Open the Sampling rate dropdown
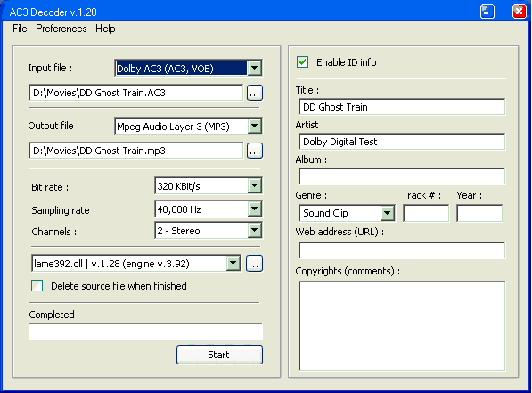 pos(255,209)
